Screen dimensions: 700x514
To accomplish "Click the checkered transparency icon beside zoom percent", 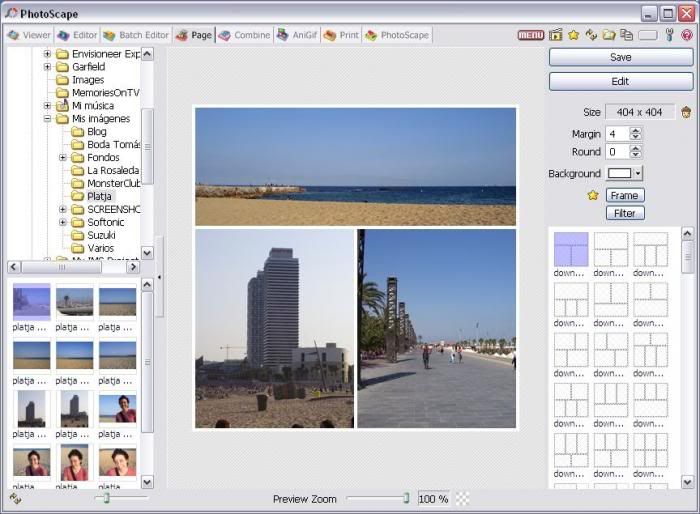I will pos(462,498).
